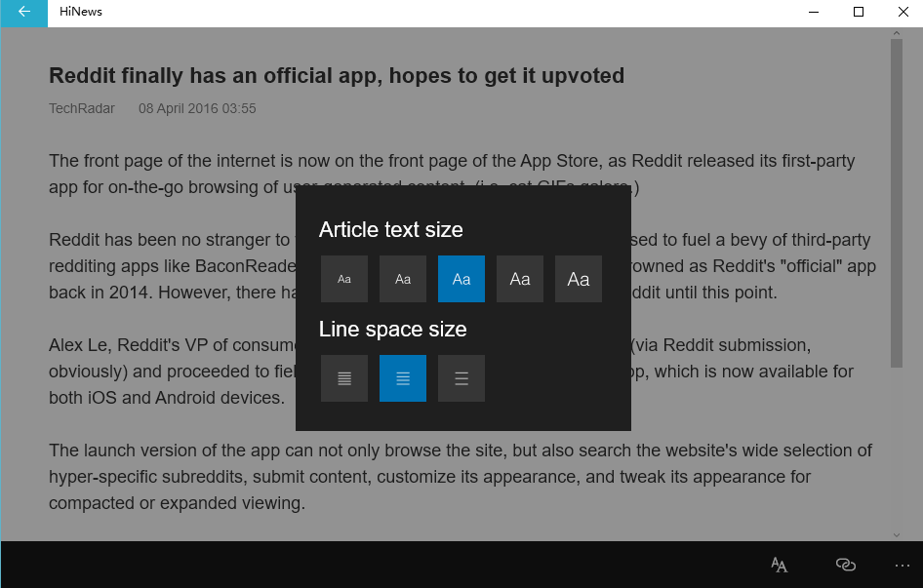Click paragraph starting 'The launch version of the app'

click(x=461, y=477)
